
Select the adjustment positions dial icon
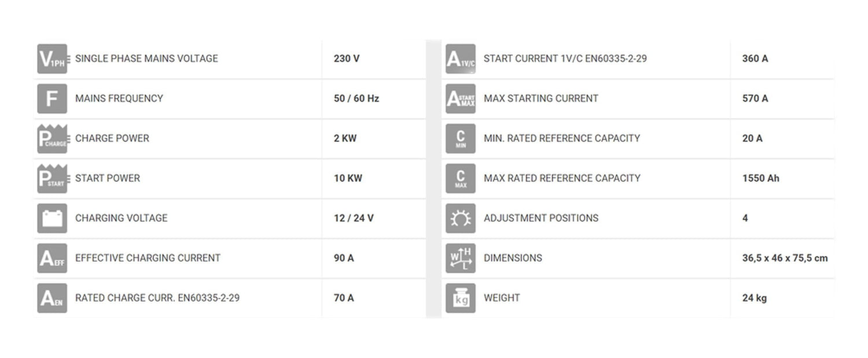(461, 218)
